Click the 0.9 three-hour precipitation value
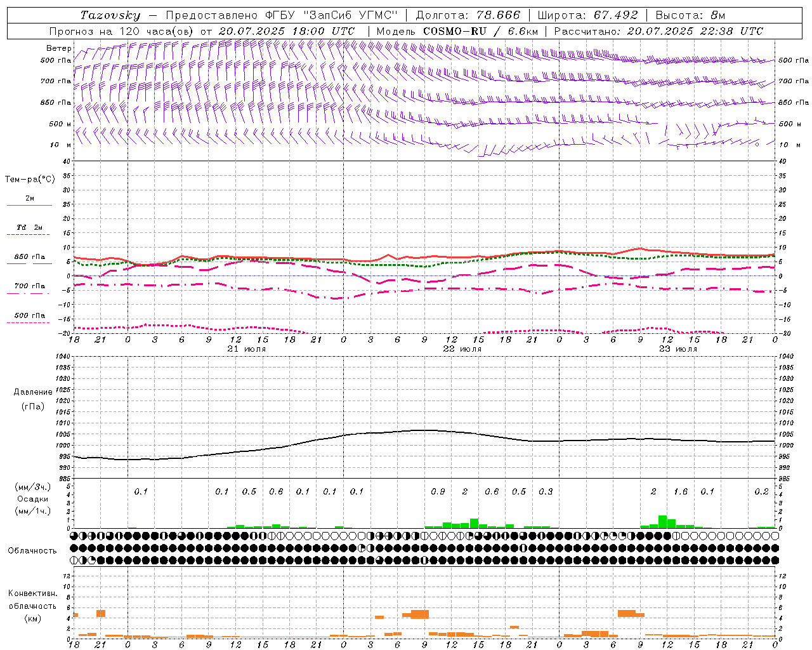 point(438,492)
